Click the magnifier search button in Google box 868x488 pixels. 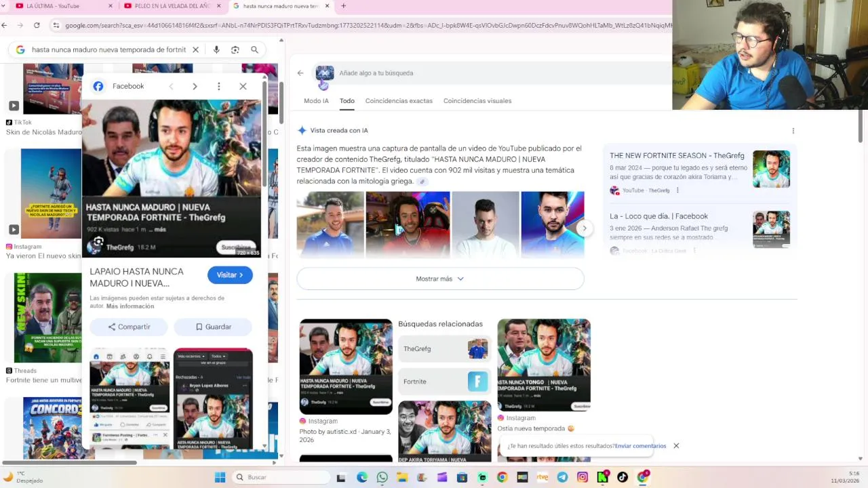tap(254, 49)
